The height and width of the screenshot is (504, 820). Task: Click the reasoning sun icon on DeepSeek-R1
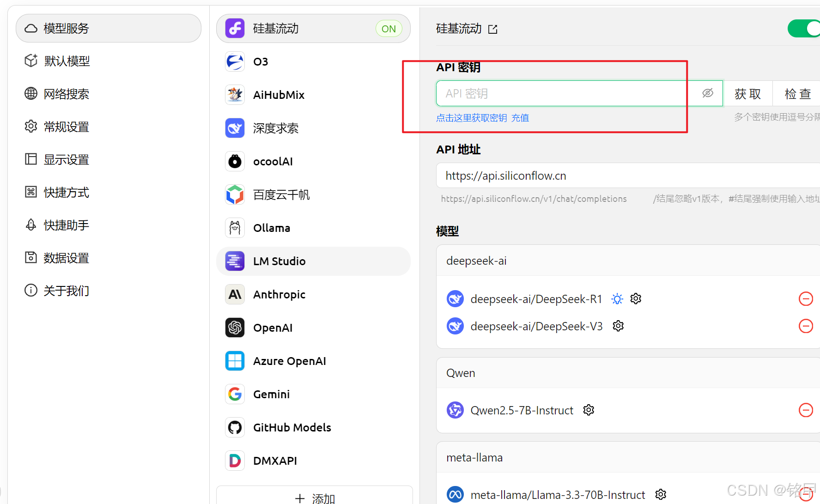pos(617,299)
